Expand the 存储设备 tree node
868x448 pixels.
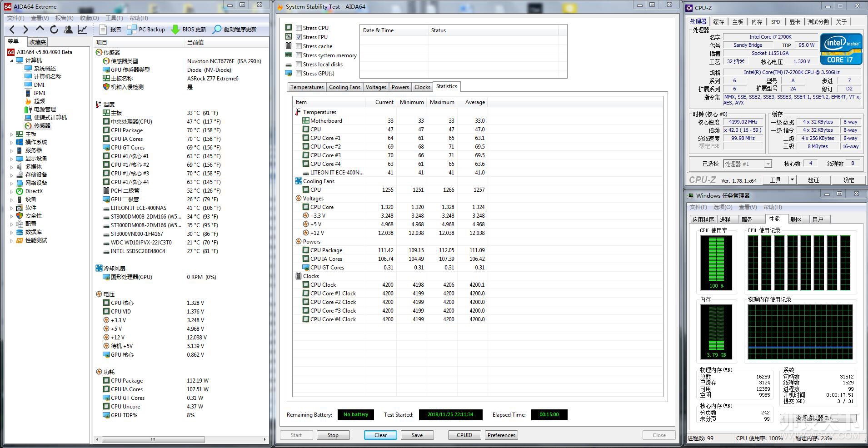coord(11,175)
